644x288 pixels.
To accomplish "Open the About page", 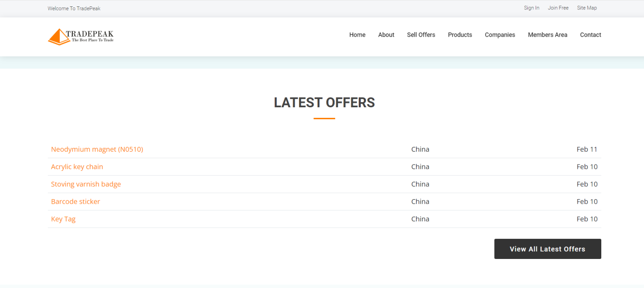I will pyautogui.click(x=386, y=35).
